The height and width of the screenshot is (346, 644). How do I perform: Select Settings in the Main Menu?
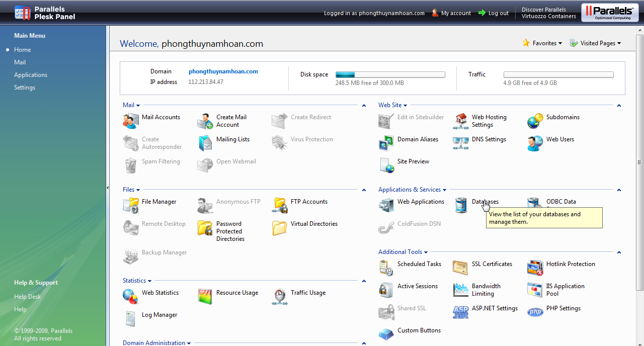25,88
